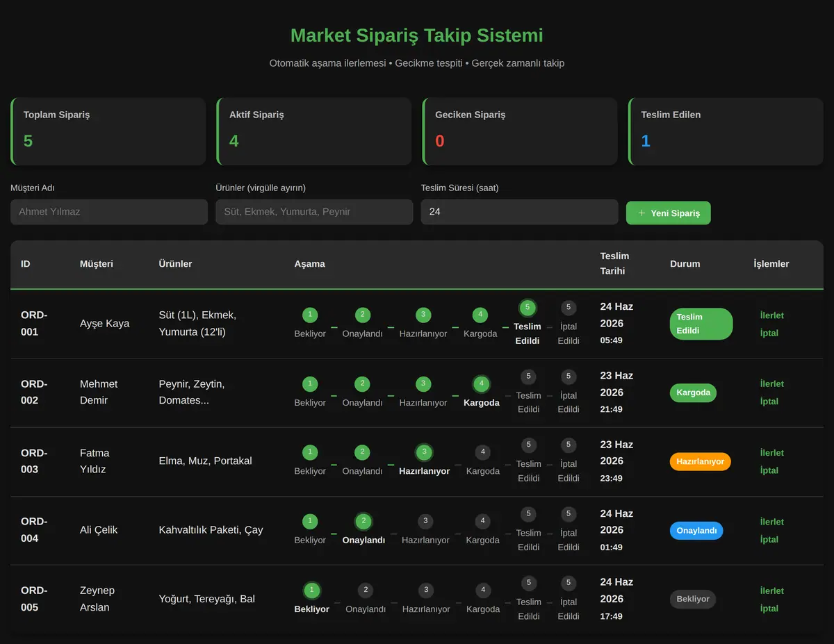Click the Müşteri column header
834x644 pixels.
97,264
